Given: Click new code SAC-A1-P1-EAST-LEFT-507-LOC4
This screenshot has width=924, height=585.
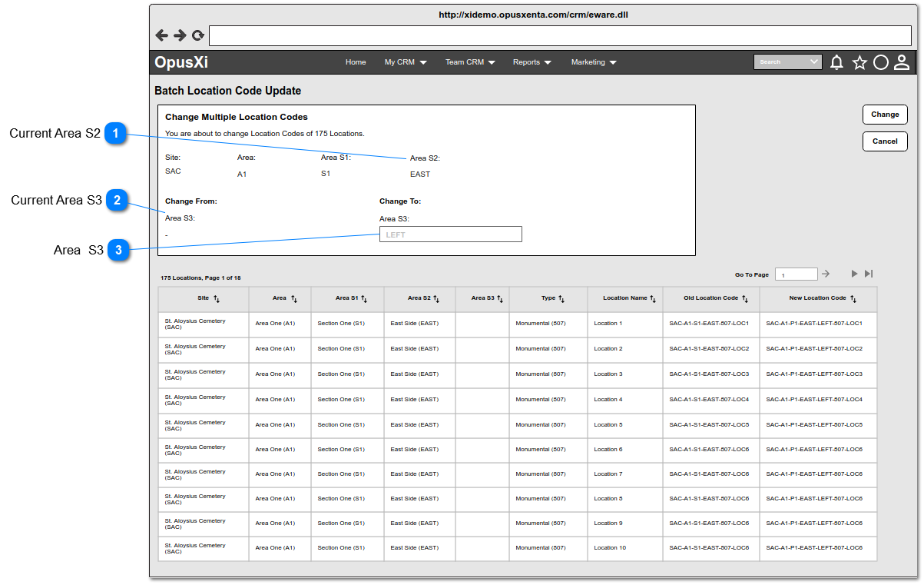Looking at the screenshot, I should click(814, 400).
